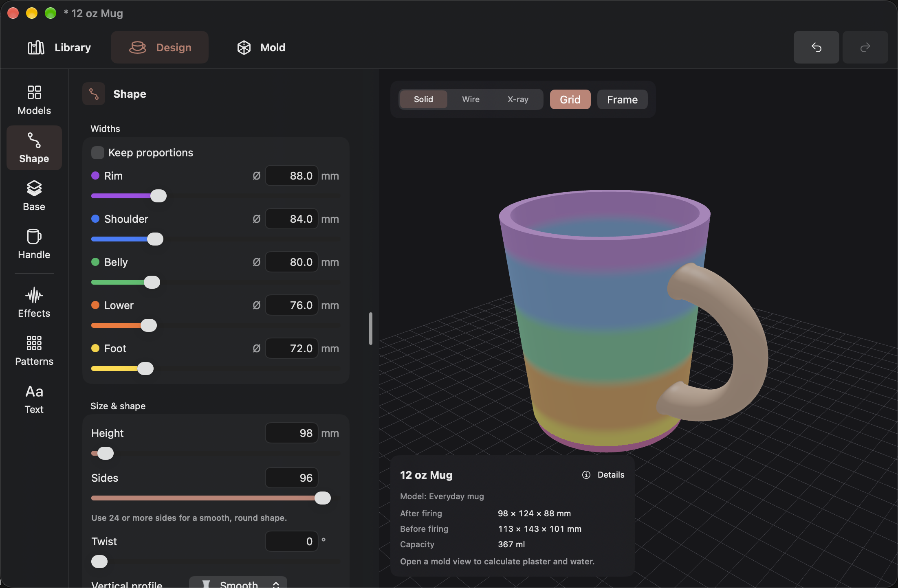898x588 pixels.
Task: Select the Shape sidebar icon
Action: pos(34,148)
